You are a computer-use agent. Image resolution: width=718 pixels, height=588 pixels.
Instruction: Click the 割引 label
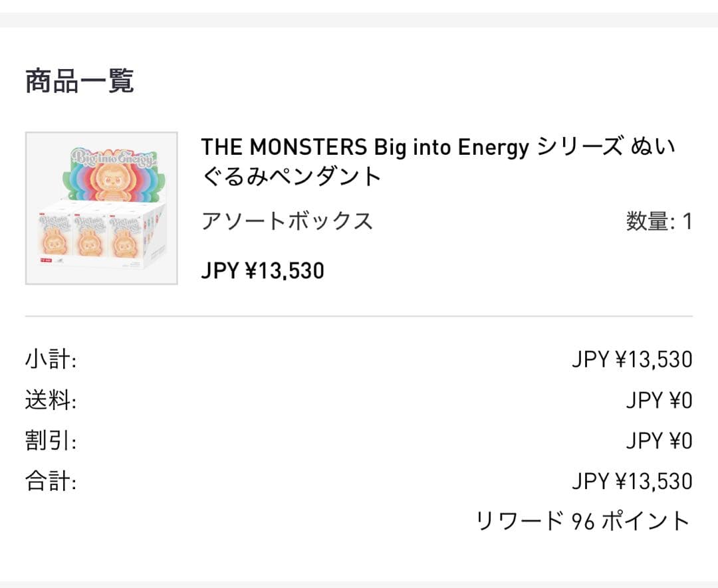[x=51, y=441]
